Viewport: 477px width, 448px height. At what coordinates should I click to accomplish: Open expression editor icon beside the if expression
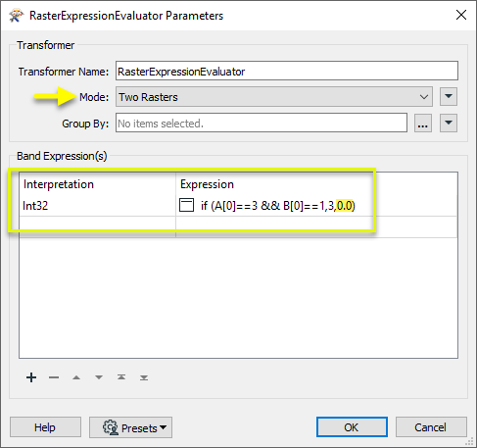point(187,205)
